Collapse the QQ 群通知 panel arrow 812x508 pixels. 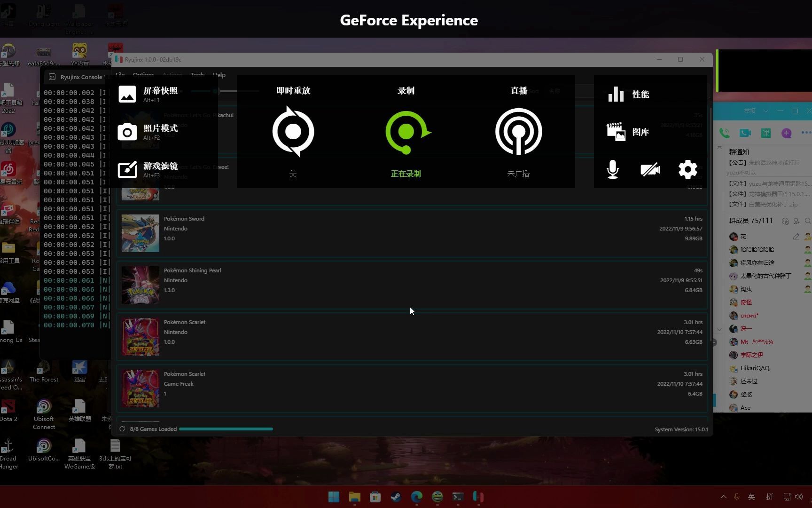(x=719, y=148)
